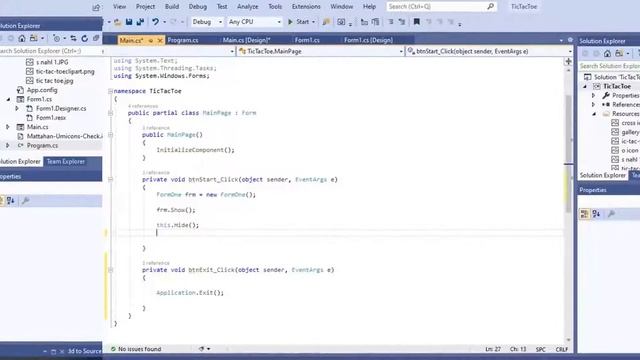Click Pending Changes Filter clock icon
Viewport: 640px width, 360px height.
57,38
